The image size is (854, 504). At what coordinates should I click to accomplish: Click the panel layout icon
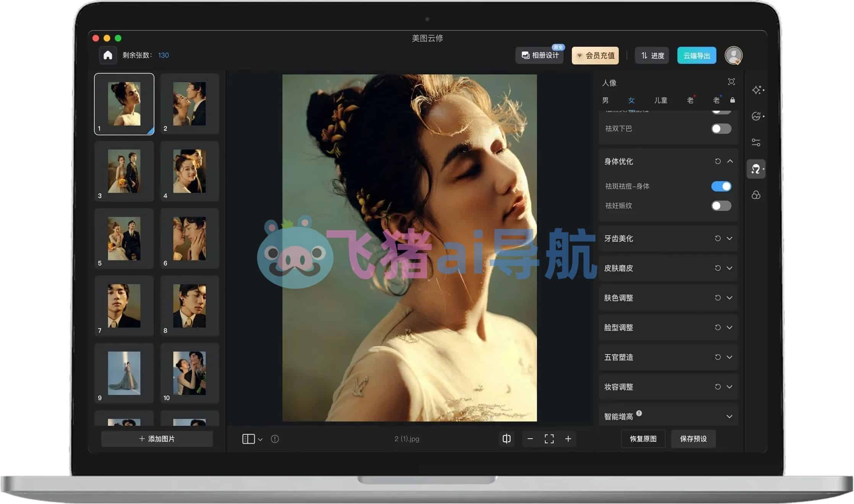coord(248,439)
